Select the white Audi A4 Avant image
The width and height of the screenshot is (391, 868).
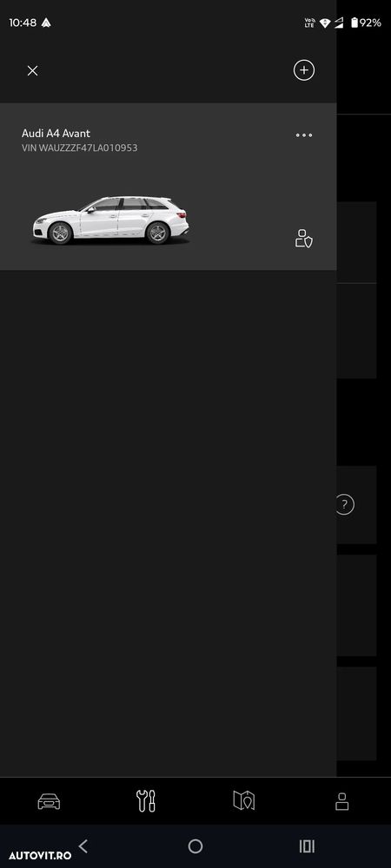click(x=110, y=220)
